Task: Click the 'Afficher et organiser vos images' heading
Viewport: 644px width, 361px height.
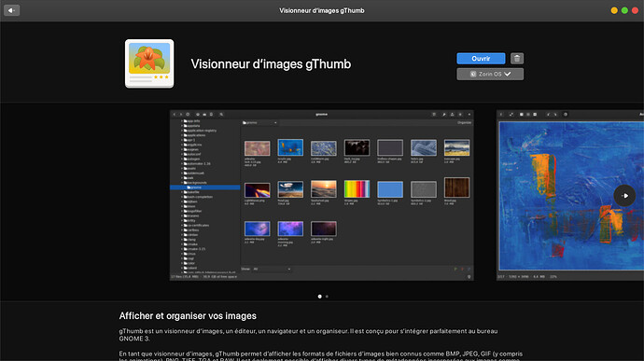Action: 188,316
